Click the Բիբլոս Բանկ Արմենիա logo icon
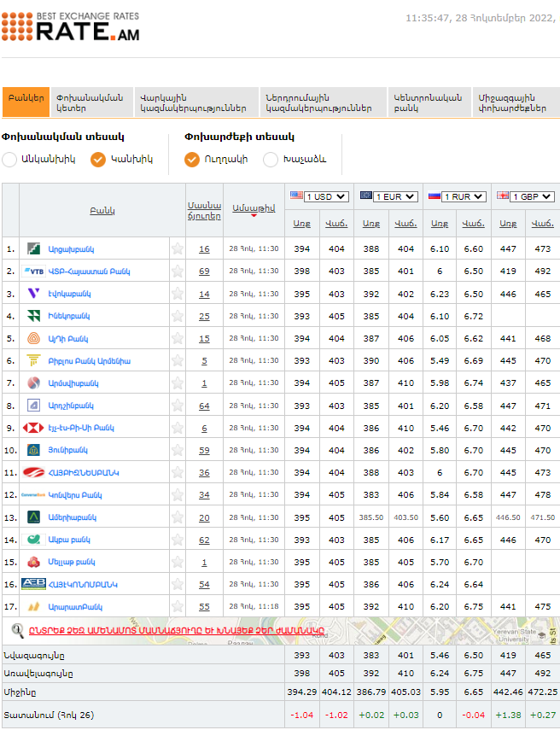The height and width of the screenshot is (730, 560). click(x=33, y=360)
